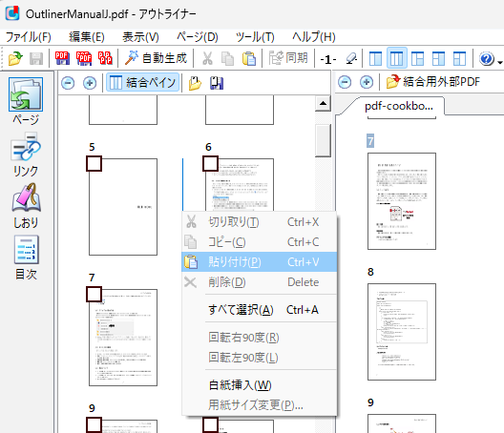The width and height of the screenshot is (504, 433).
Task: Click the copy icon in main toolbar
Action: (227, 58)
